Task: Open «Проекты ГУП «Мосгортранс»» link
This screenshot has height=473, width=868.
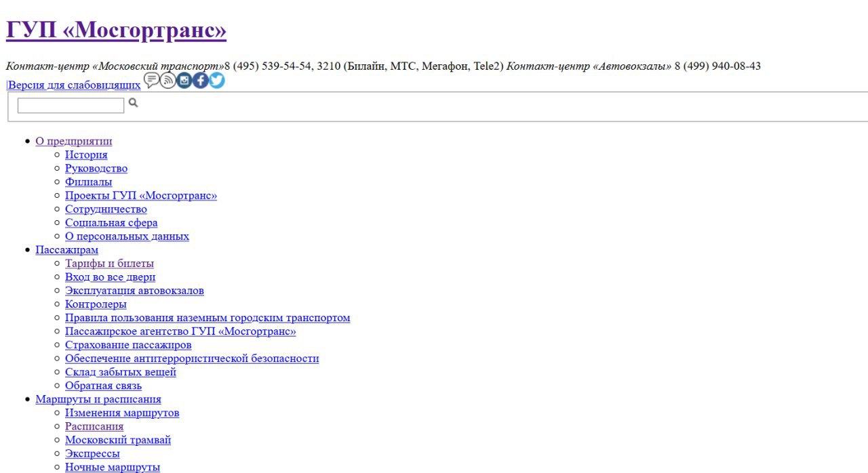Action: click(141, 195)
